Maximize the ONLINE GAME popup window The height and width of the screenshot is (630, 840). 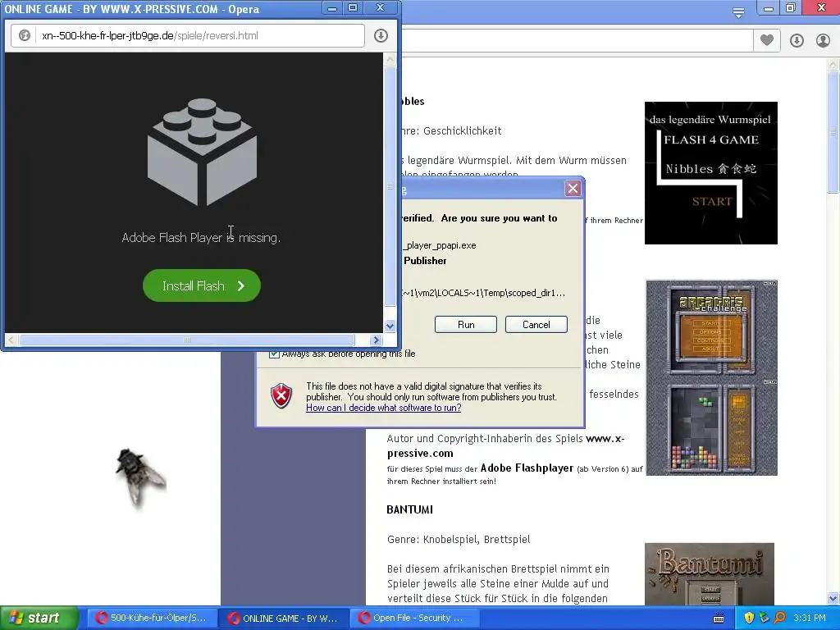353,8
